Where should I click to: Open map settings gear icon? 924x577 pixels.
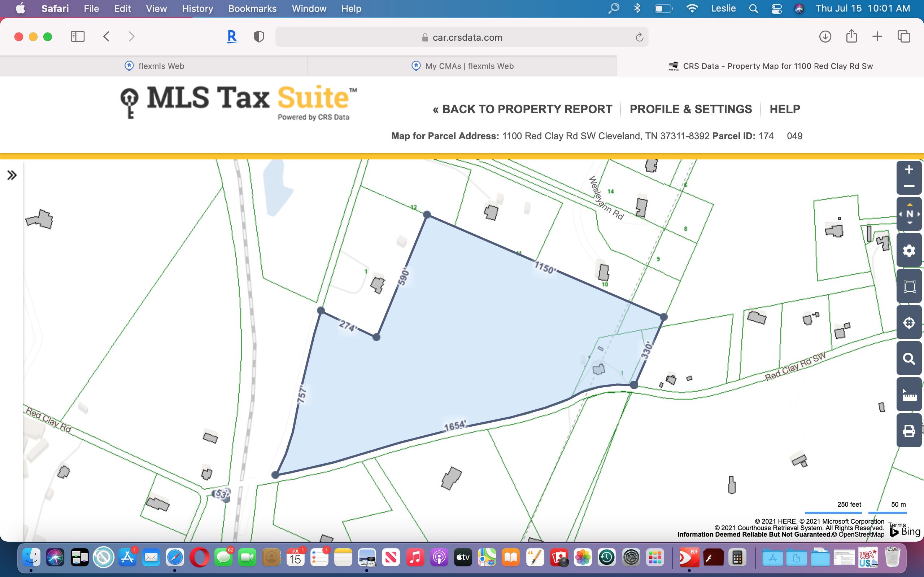click(x=909, y=251)
